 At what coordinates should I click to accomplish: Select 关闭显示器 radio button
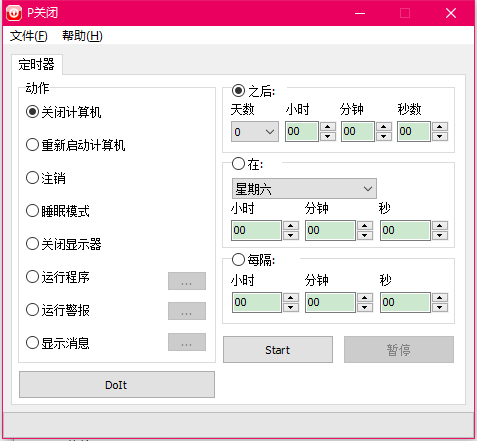(63, 244)
